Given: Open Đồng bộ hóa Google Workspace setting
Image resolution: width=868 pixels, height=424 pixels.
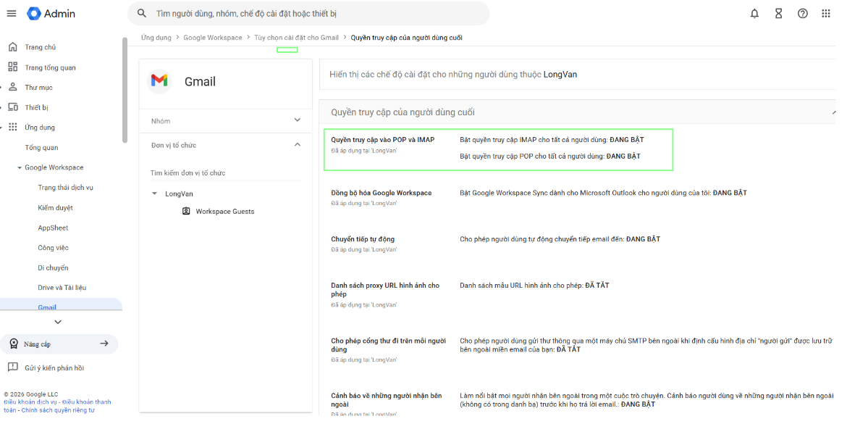Looking at the screenshot, I should pyautogui.click(x=382, y=193).
